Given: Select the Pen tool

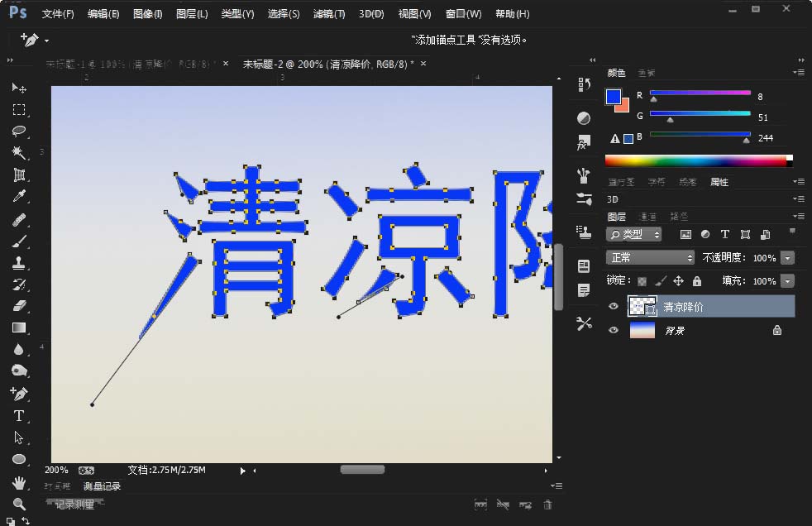Looking at the screenshot, I should 18,394.
